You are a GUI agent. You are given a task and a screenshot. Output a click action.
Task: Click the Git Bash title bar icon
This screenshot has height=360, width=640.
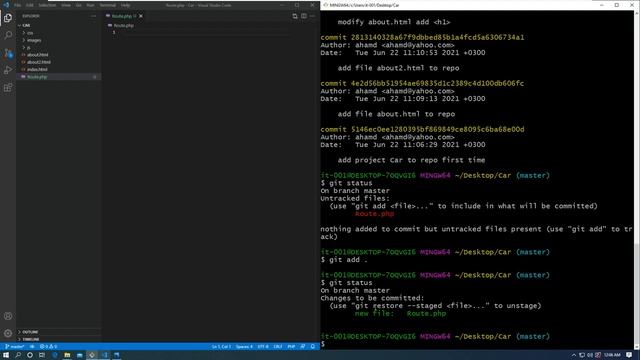point(325,5)
